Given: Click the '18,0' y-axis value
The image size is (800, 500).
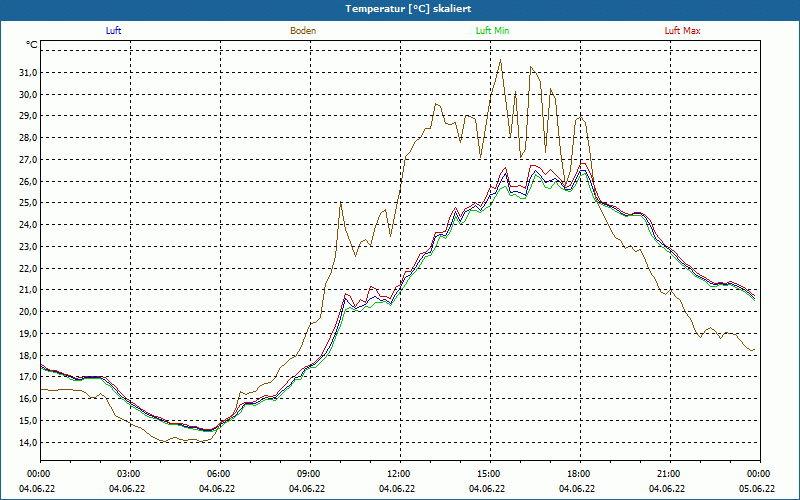Looking at the screenshot, I should point(28,356).
